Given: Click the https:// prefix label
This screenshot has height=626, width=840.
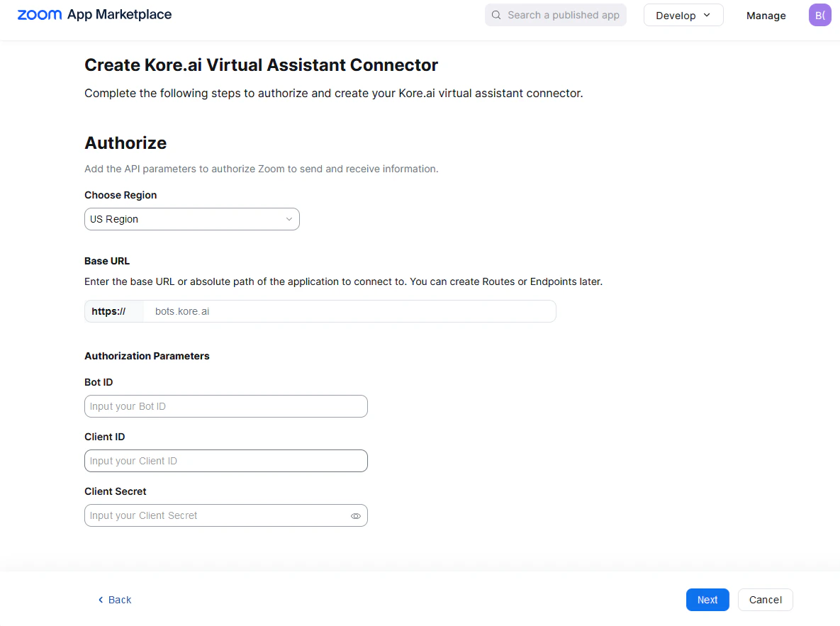Looking at the screenshot, I should pos(108,311).
